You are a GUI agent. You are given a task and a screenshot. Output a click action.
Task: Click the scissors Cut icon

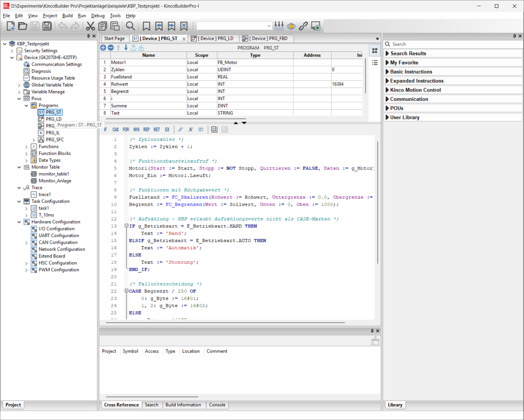tap(90, 26)
